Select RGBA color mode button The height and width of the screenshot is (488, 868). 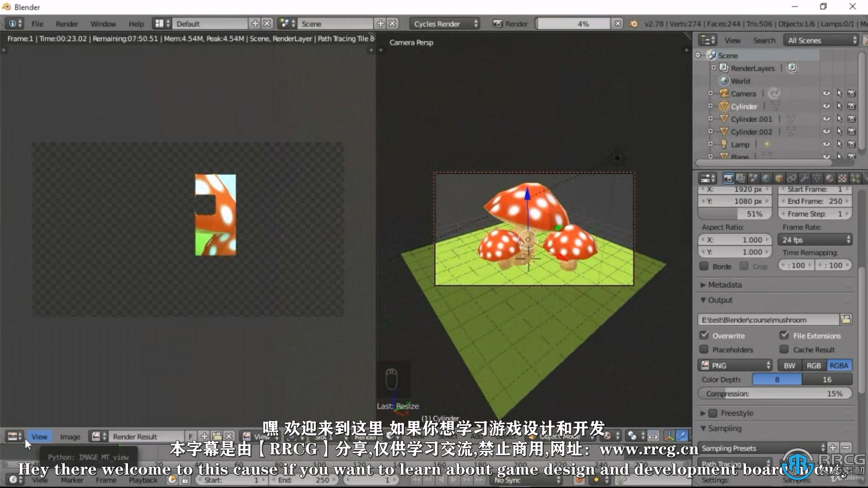[x=839, y=365]
